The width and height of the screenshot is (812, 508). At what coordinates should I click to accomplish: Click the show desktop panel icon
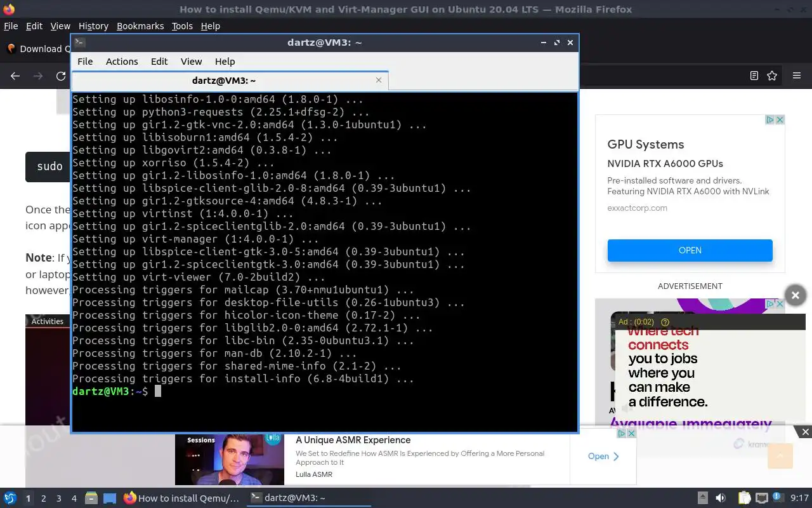(110, 498)
